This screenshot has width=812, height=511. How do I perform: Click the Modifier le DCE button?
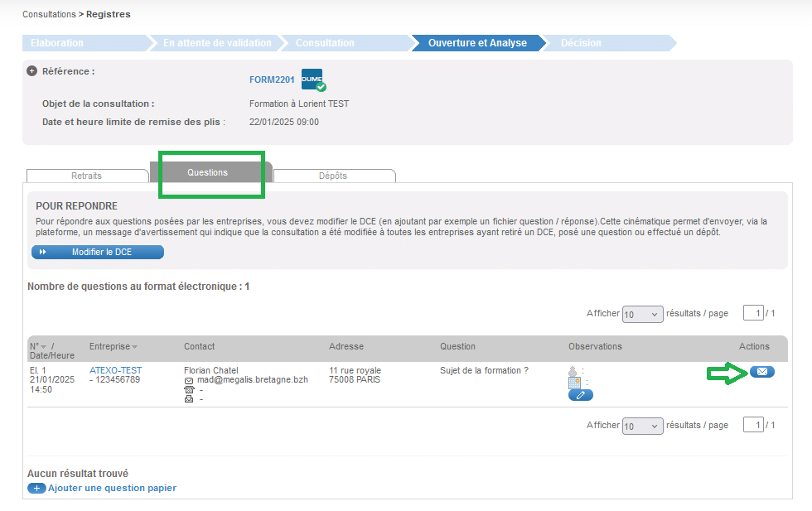(97, 252)
